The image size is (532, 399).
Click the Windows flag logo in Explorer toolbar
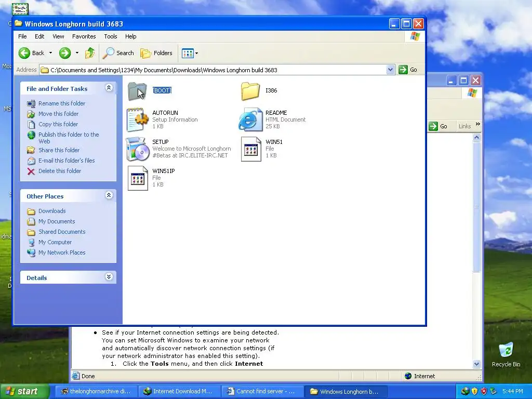point(415,36)
